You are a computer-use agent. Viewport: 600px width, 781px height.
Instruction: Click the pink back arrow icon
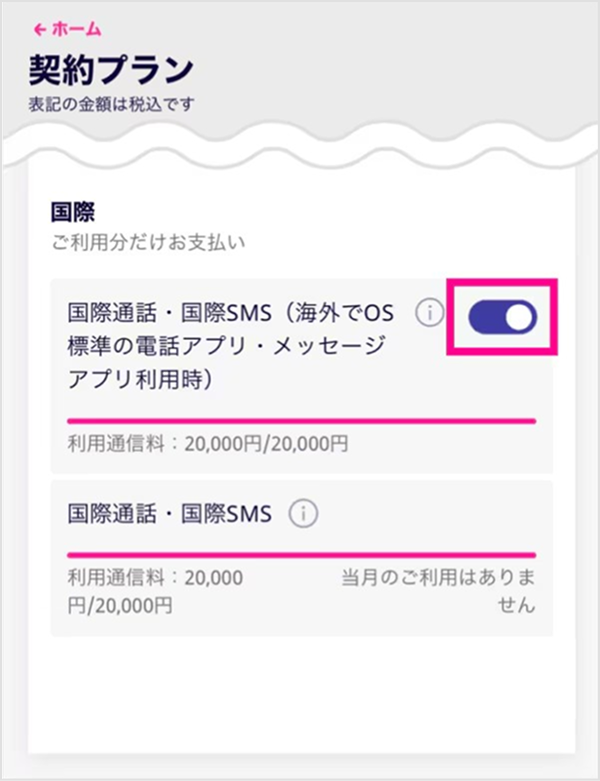(39, 29)
